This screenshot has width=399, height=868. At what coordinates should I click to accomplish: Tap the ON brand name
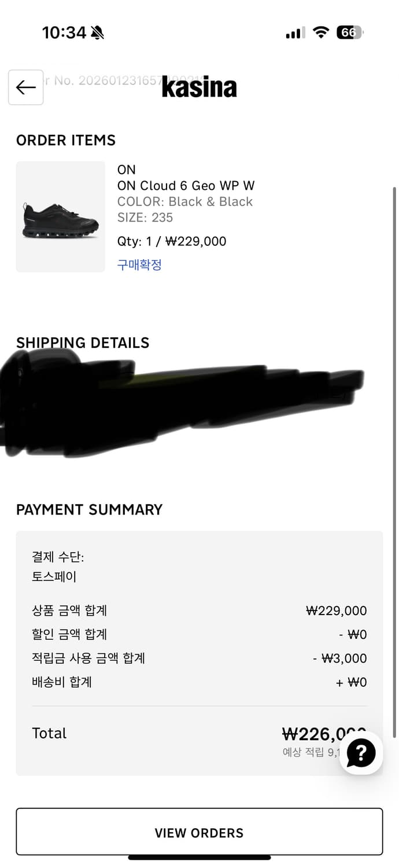coord(126,170)
